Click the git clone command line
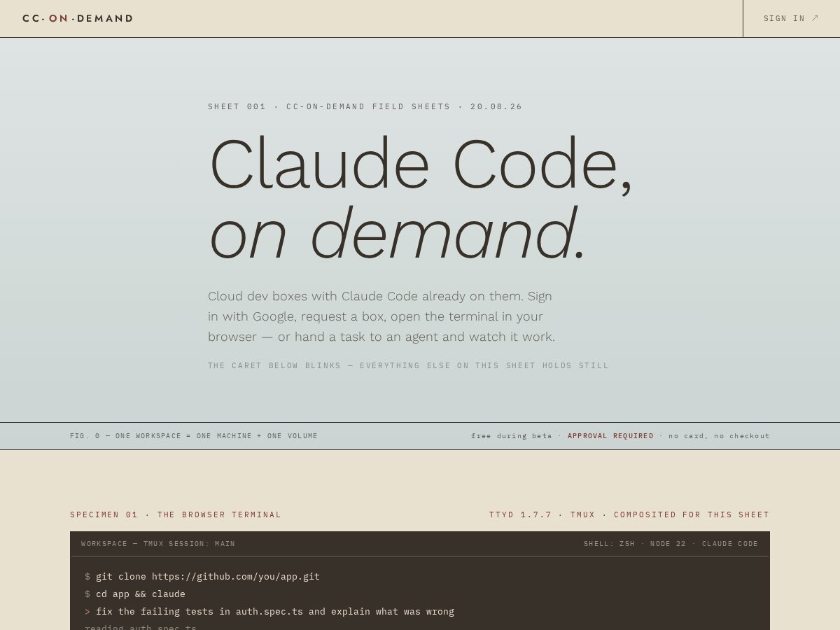 click(202, 577)
